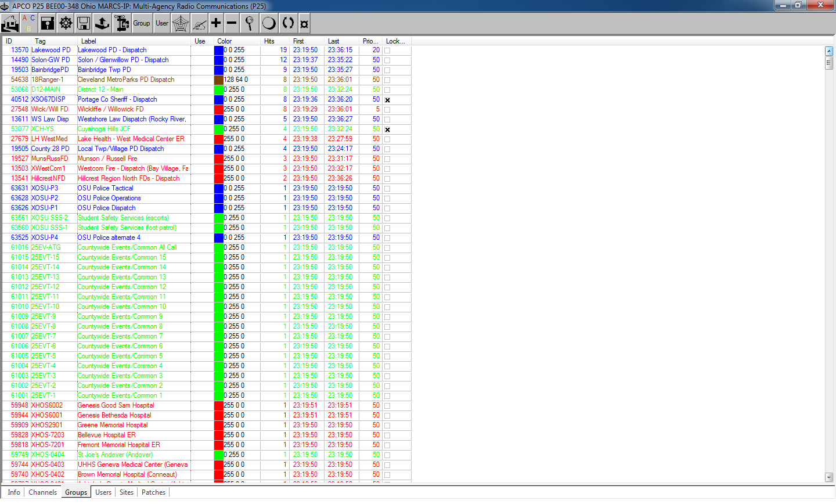Select the Groups tab
The image size is (836, 504).
[x=76, y=492]
